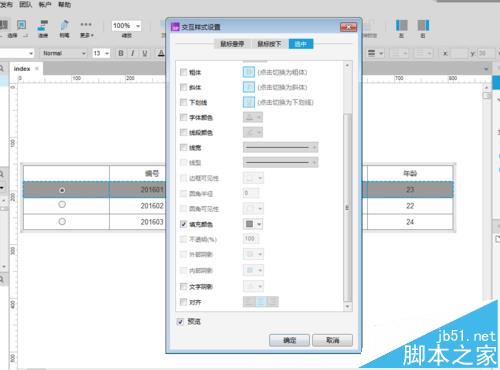This screenshot has height=370, width=500.
Task: Open the 团队 Team menu
Action: point(26,4)
